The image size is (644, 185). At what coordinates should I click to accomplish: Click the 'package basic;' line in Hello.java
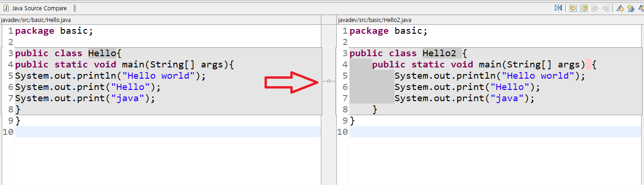[54, 31]
